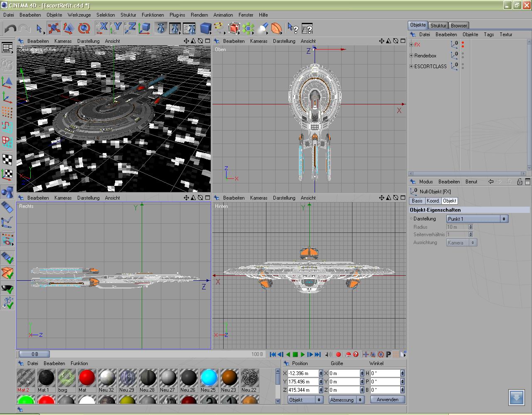The height and width of the screenshot is (415, 532).
Task: Open the Plug-ins menu
Action: 177,15
